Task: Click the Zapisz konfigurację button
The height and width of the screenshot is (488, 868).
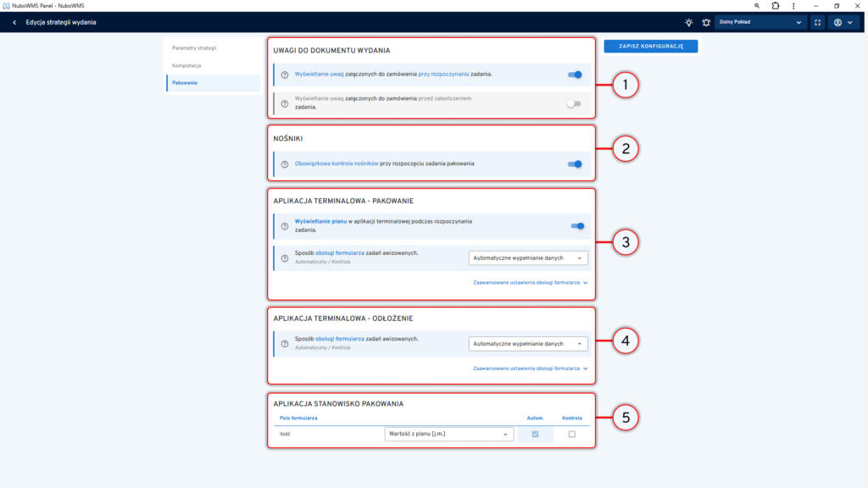Action: pos(650,46)
